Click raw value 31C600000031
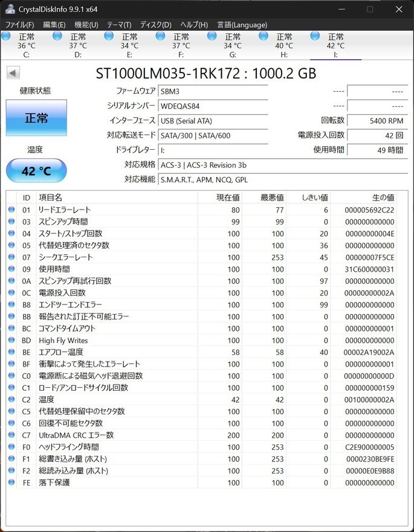Viewport: 414px width, 532px height. coord(369,269)
